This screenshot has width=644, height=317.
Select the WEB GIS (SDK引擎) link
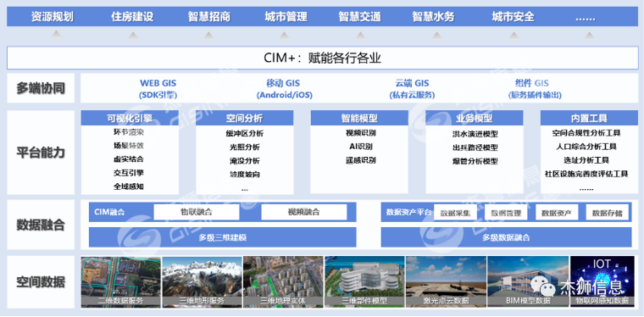158,89
